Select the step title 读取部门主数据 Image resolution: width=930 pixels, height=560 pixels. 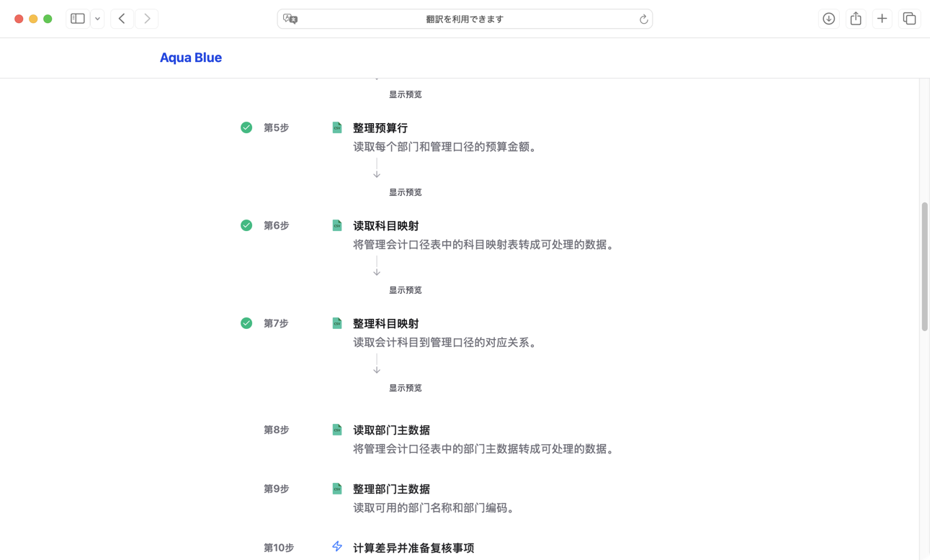coord(391,430)
